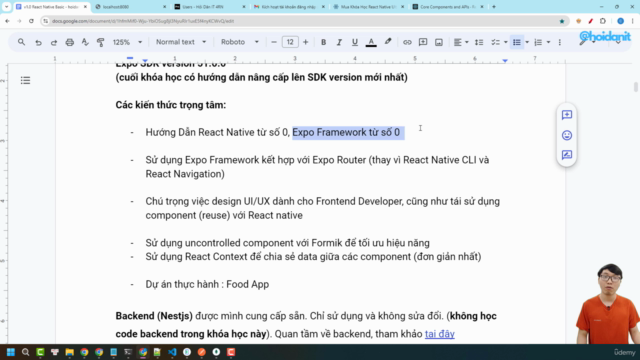The image size is (640, 360).
Task: Open the text alignment dropdown
Action: [x=461, y=42]
